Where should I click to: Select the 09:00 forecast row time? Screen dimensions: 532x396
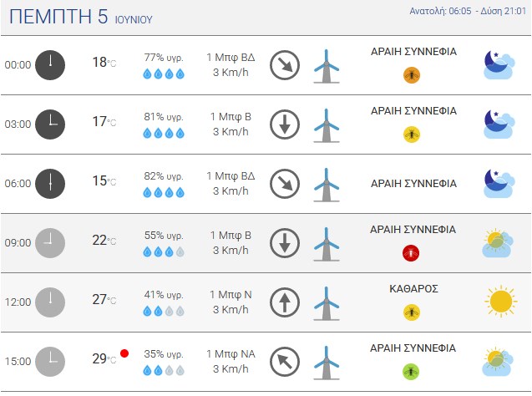click(x=18, y=243)
